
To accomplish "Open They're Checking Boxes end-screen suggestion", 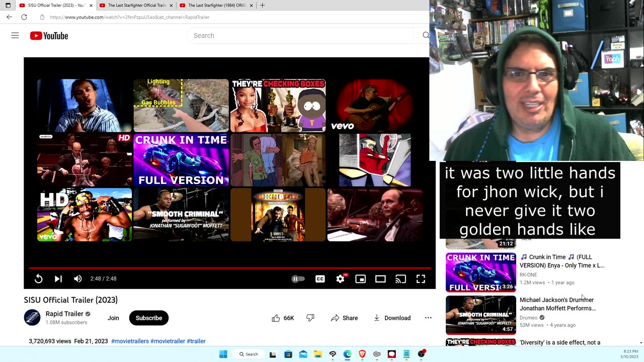I will pyautogui.click(x=278, y=105).
